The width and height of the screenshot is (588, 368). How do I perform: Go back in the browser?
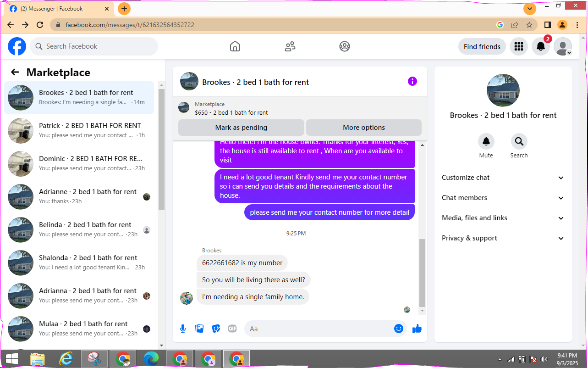[11, 25]
